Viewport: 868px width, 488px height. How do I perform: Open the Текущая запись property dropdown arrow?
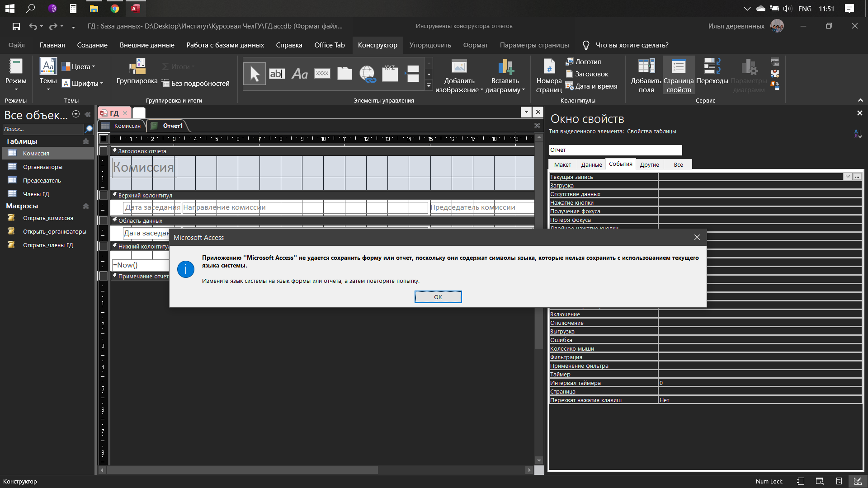(848, 177)
